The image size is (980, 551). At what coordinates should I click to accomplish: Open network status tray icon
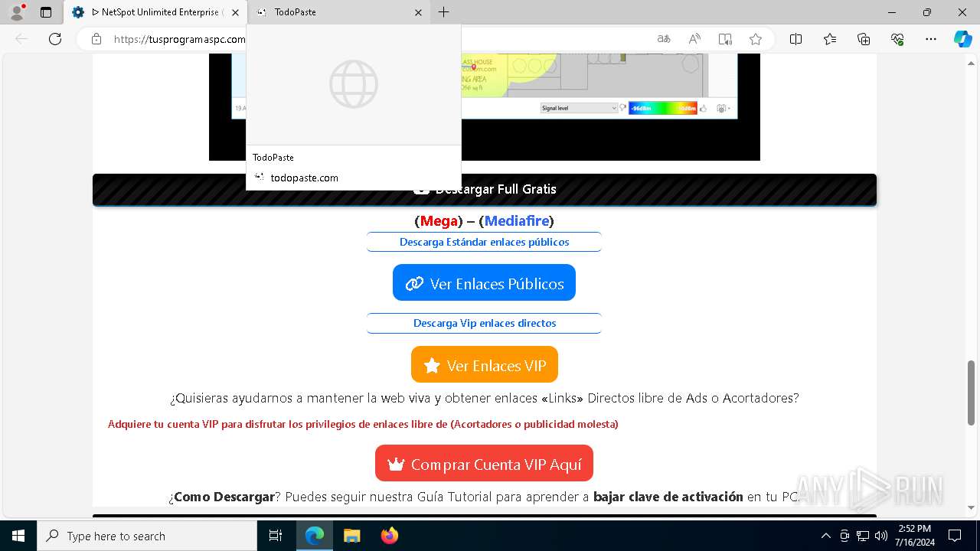coord(863,536)
